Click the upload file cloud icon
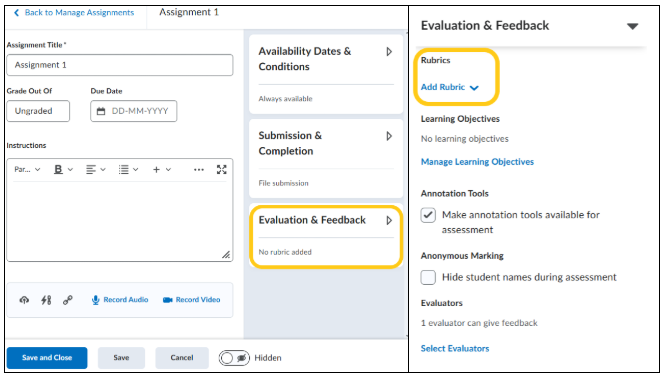The width and height of the screenshot is (664, 379). coord(24,300)
